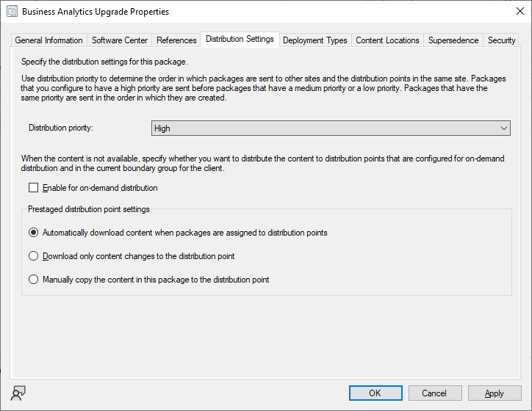This screenshot has width=532, height=411.
Task: Close the Business Analytics Upgrade Properties dialog
Action: pos(520,11)
